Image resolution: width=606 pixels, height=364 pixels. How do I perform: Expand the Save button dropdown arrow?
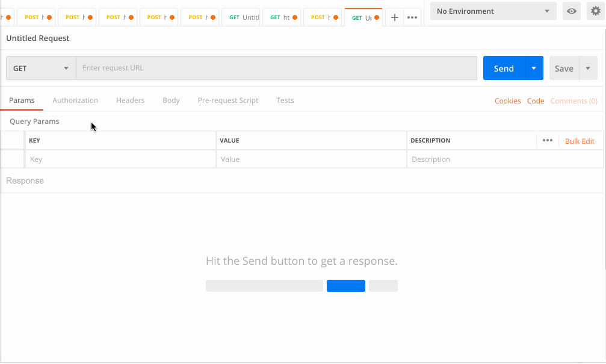(588, 68)
